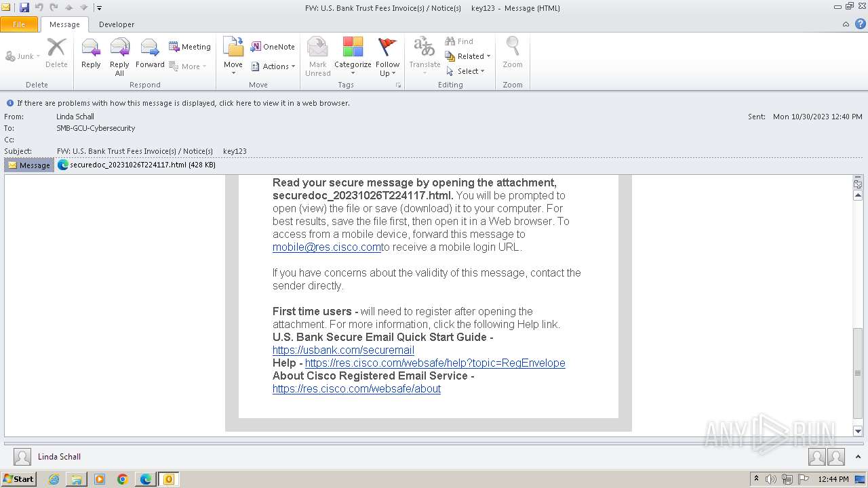Screen dimensions: 868x488
Task: Open File Explorer from taskbar
Action: (x=77, y=479)
